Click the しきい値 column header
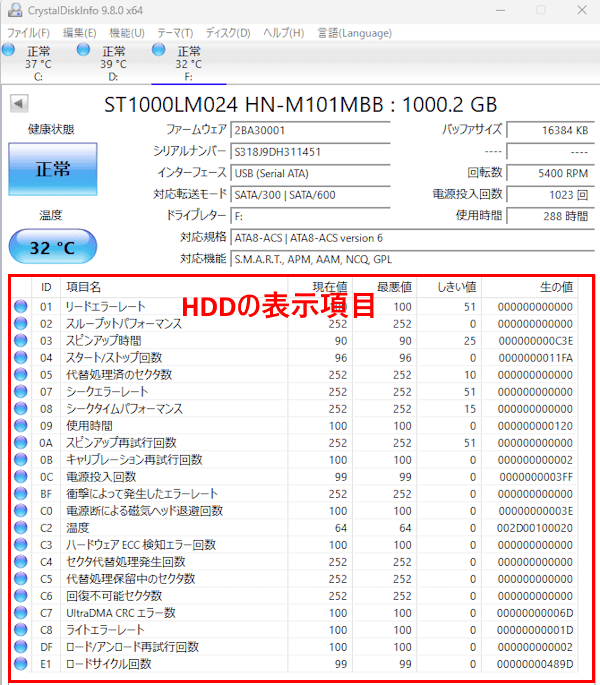This screenshot has width=600, height=685. (x=449, y=287)
